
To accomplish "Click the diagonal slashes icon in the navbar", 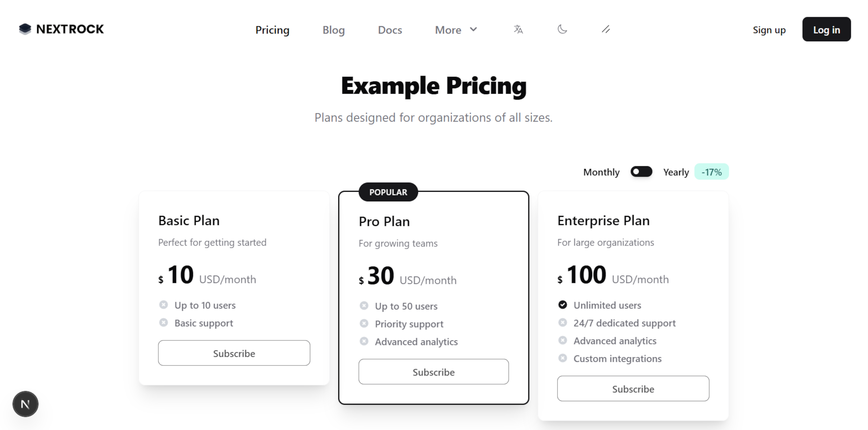I will [606, 30].
